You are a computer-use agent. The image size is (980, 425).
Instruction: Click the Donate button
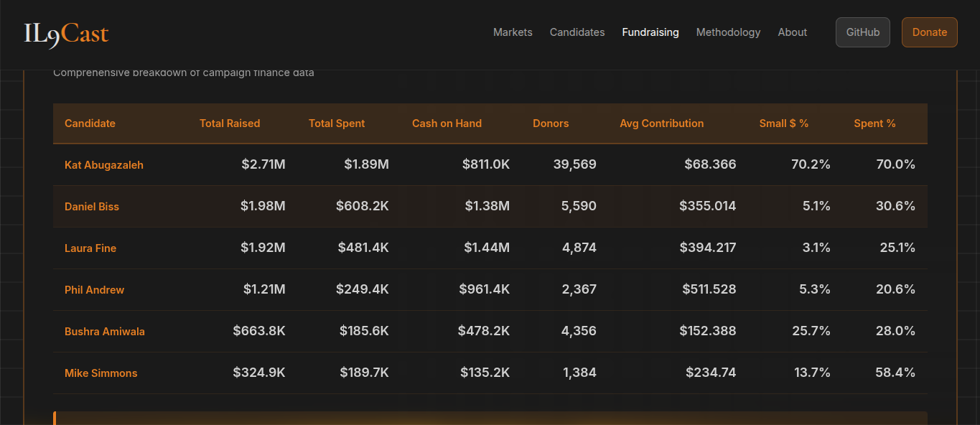click(929, 32)
